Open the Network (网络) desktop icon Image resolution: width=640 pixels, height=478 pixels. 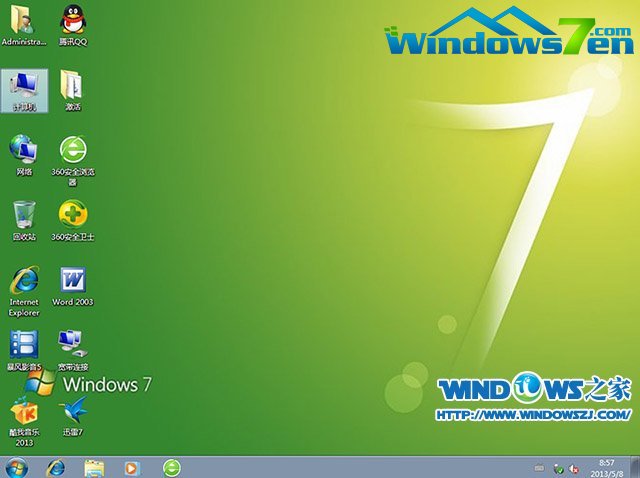pyautogui.click(x=24, y=151)
